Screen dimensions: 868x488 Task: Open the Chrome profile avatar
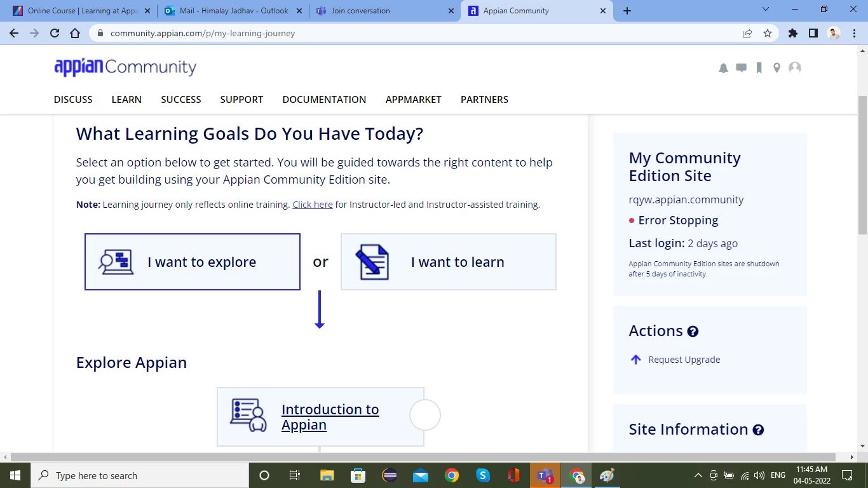tap(834, 33)
